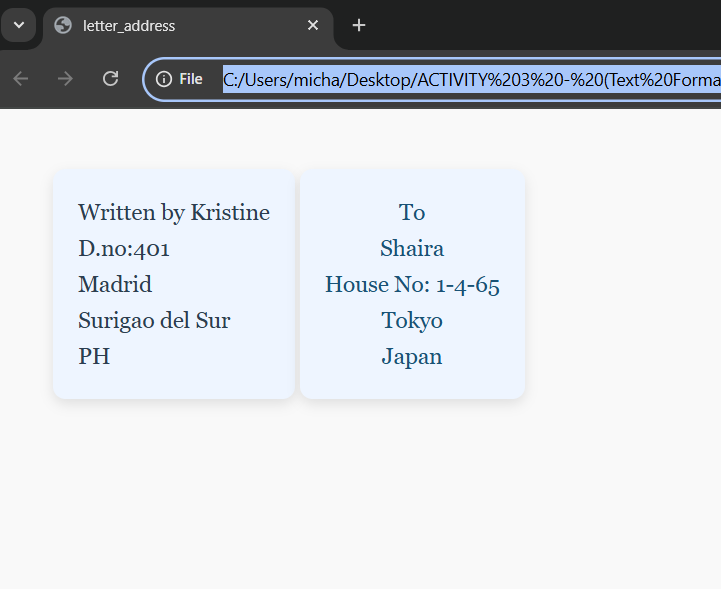The width and height of the screenshot is (721, 589).
Task: Click the 'Written by Kristine' text
Action: point(174,212)
